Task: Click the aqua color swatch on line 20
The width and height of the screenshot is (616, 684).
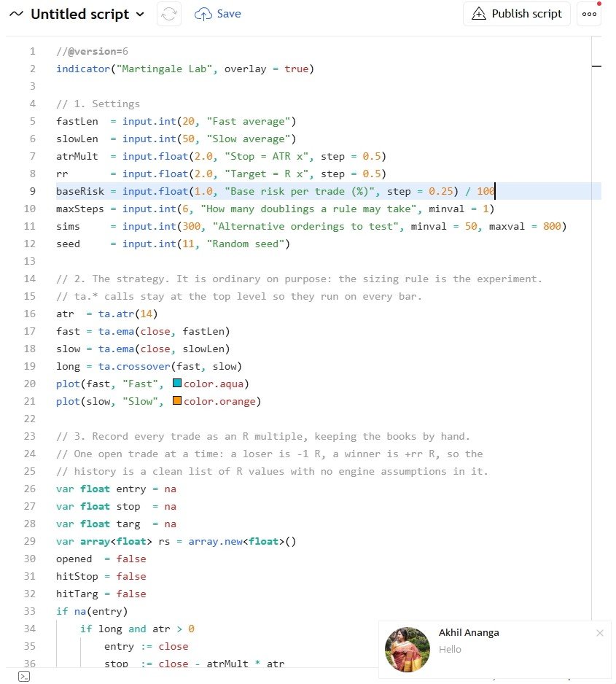Action: (177, 383)
